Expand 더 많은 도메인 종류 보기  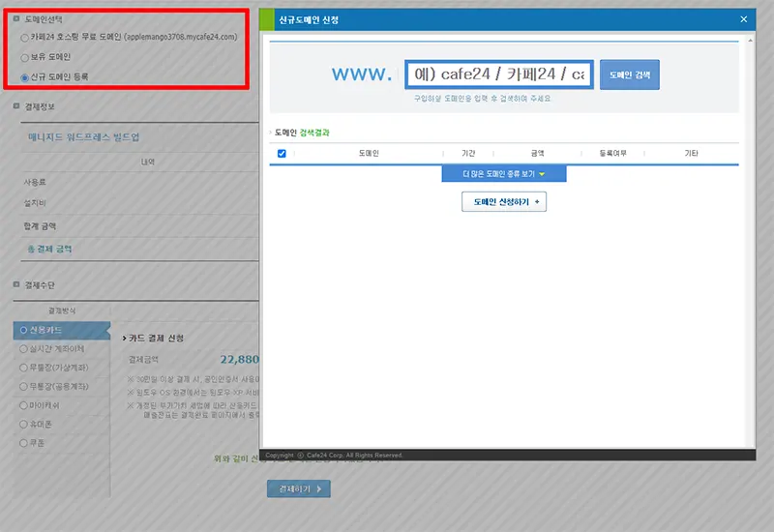pyautogui.click(x=503, y=174)
